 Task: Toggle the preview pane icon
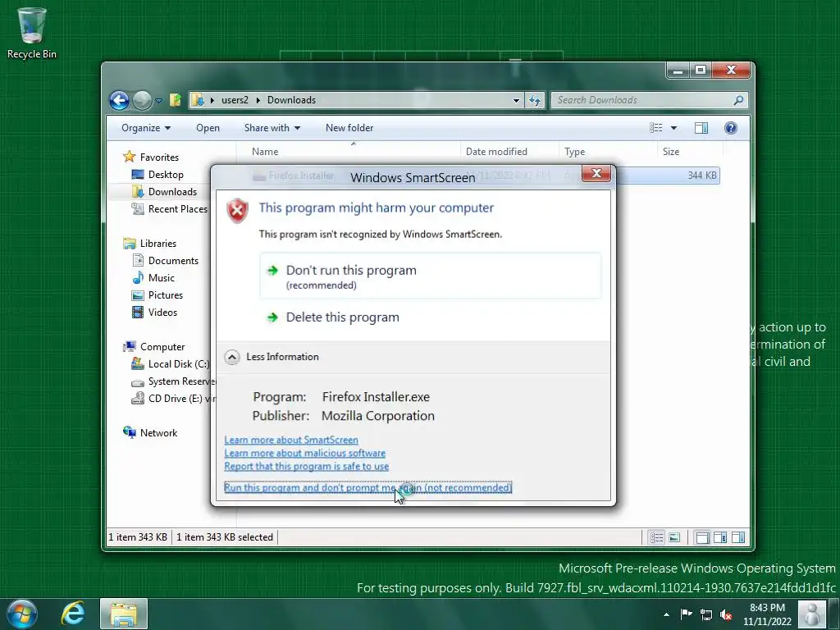click(701, 128)
